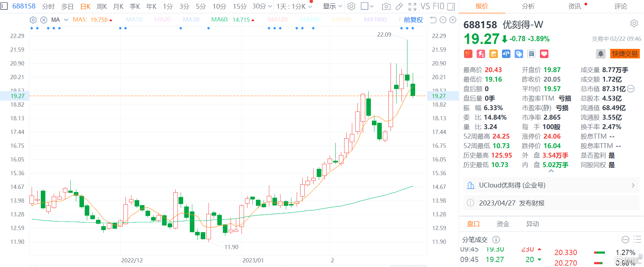Toggle MA500 moving average line
The width and height of the screenshot is (644, 267).
tap(342, 20)
